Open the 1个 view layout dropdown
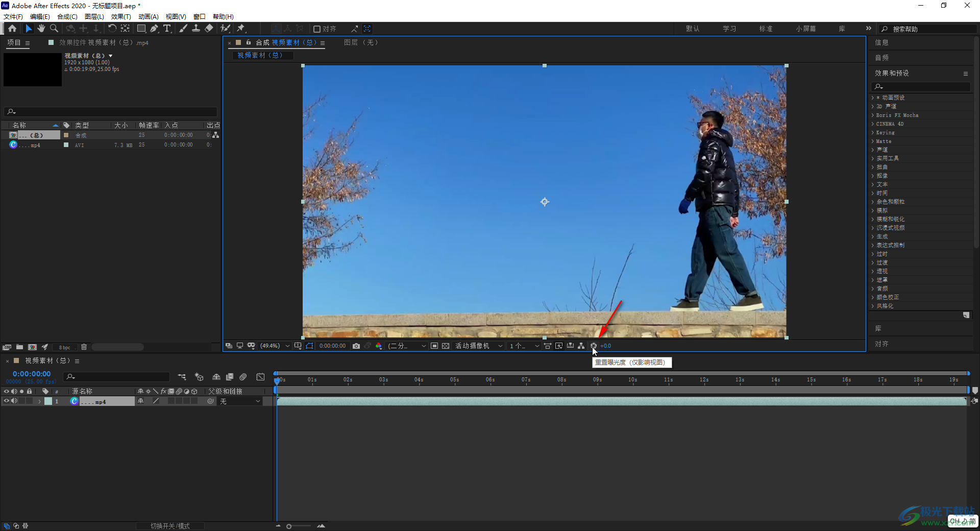 [x=524, y=346]
